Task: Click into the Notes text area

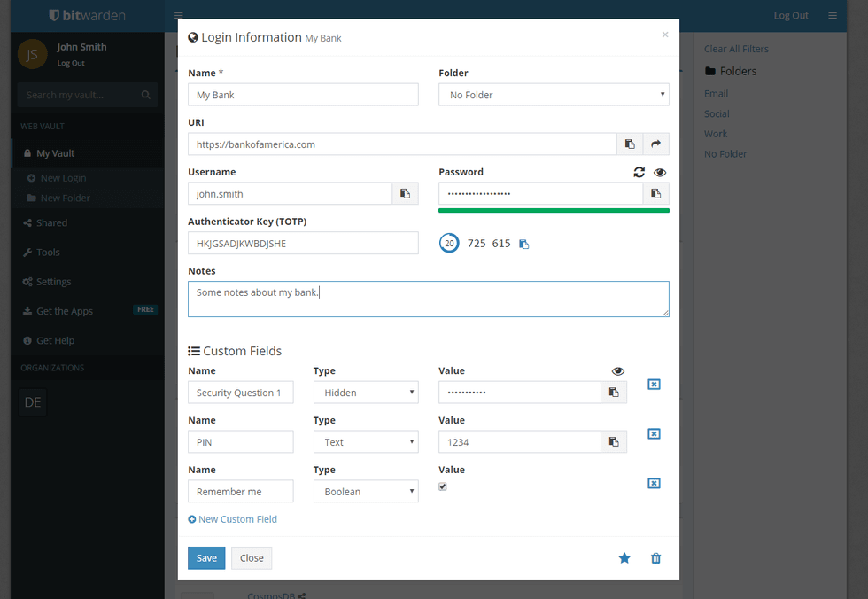Action: click(428, 299)
